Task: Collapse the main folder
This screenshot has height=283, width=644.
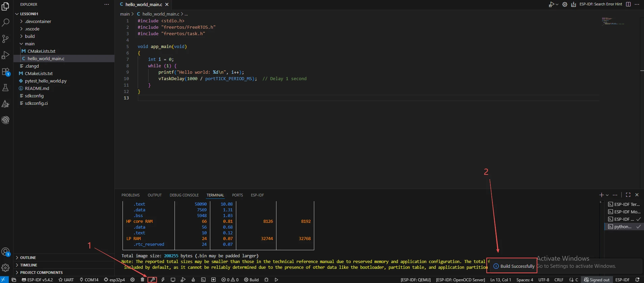Action: coord(64,44)
